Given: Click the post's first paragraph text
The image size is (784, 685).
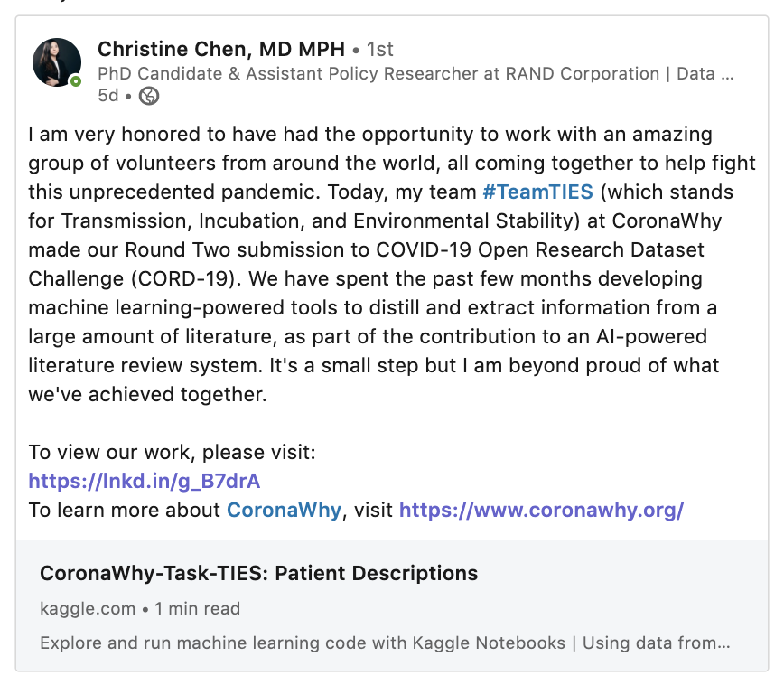Looking at the screenshot, I should click(x=392, y=264).
